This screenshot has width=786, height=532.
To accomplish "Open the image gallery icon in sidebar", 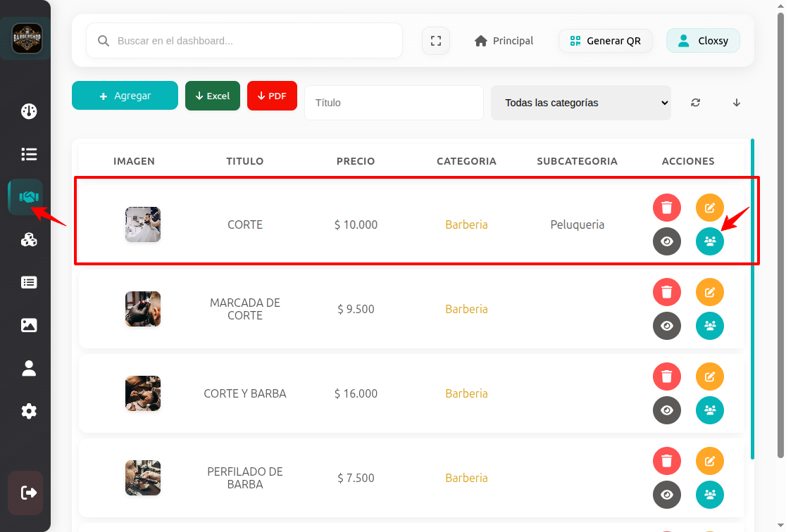I will [x=29, y=325].
